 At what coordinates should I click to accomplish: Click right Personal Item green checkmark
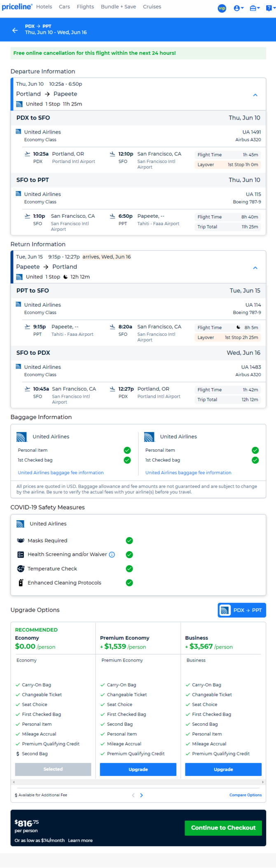(x=255, y=451)
